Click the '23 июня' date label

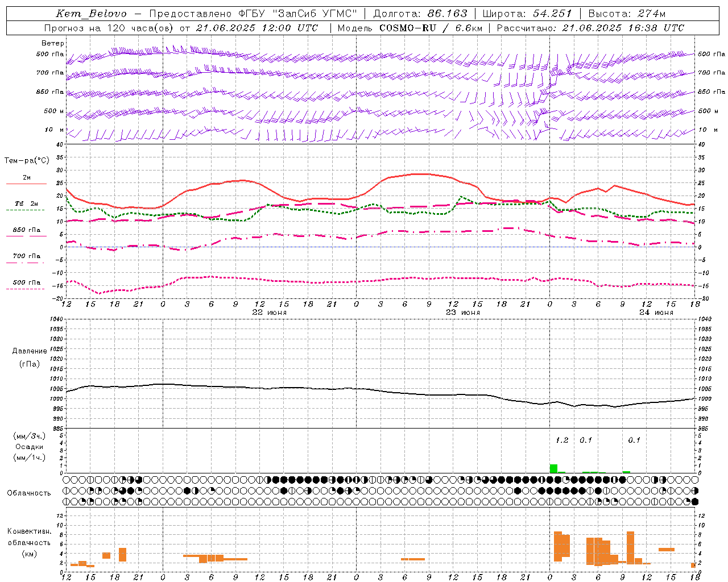coord(462,313)
